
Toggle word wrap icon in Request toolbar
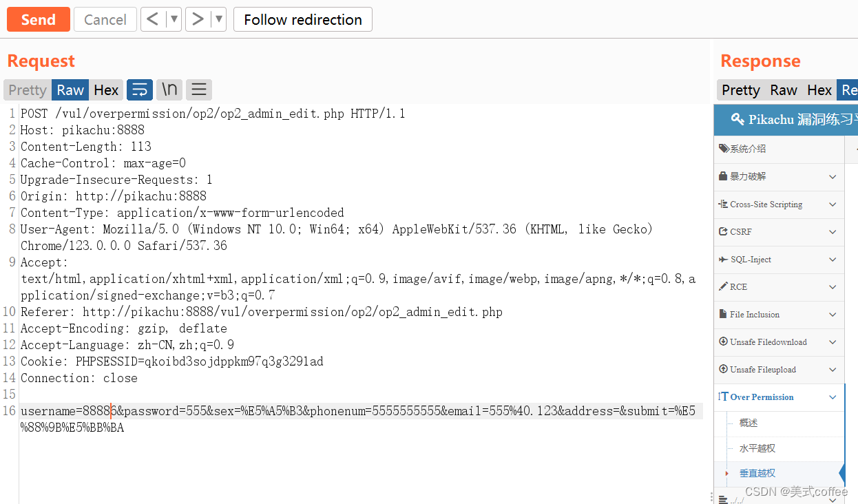tap(140, 90)
